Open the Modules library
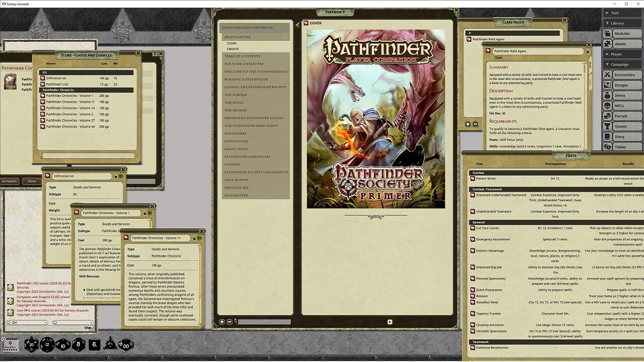 (x=622, y=33)
